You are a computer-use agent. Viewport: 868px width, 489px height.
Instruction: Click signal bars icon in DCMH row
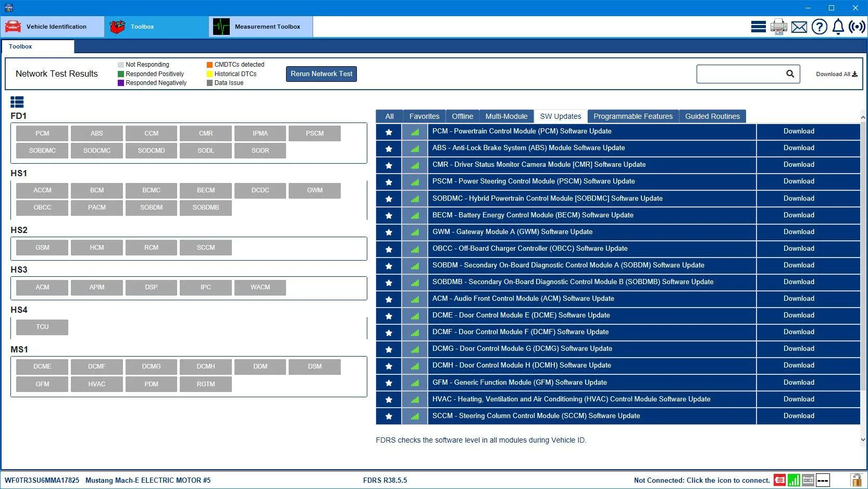click(415, 366)
